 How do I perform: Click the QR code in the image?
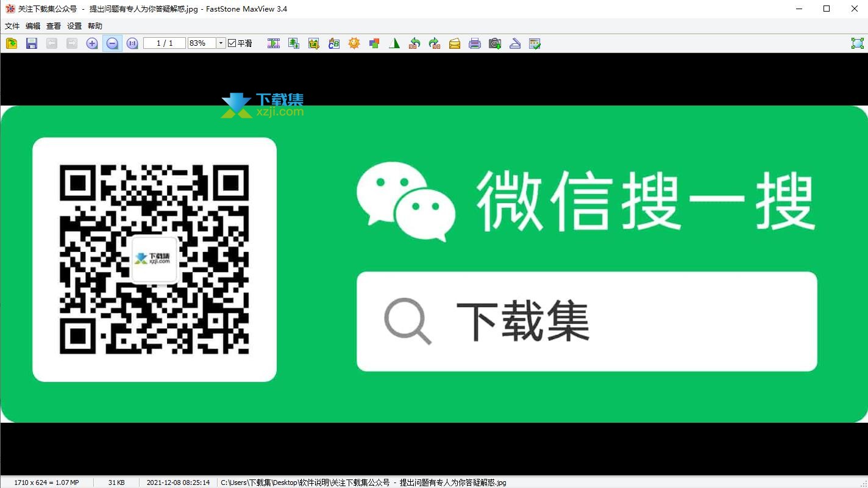pyautogui.click(x=154, y=259)
